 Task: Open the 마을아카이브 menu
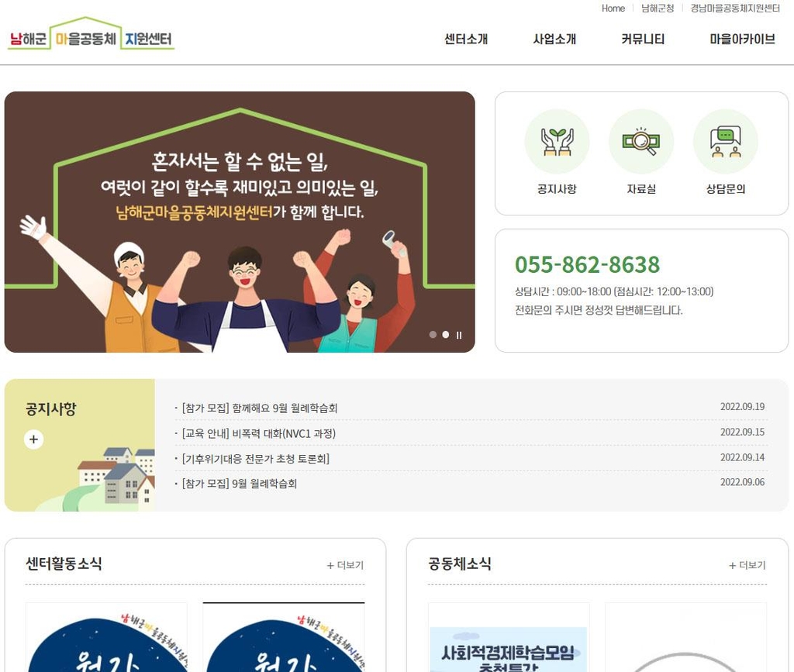pyautogui.click(x=742, y=39)
